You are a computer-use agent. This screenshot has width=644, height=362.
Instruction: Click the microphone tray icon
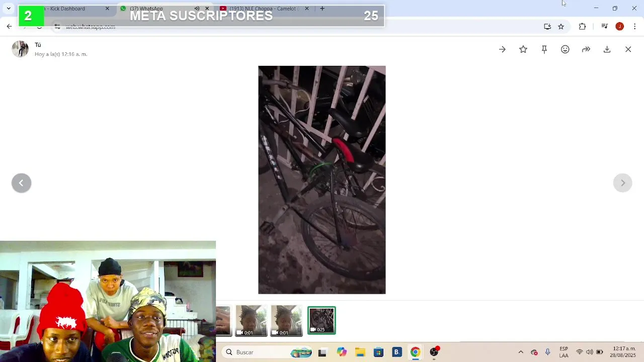click(x=547, y=352)
